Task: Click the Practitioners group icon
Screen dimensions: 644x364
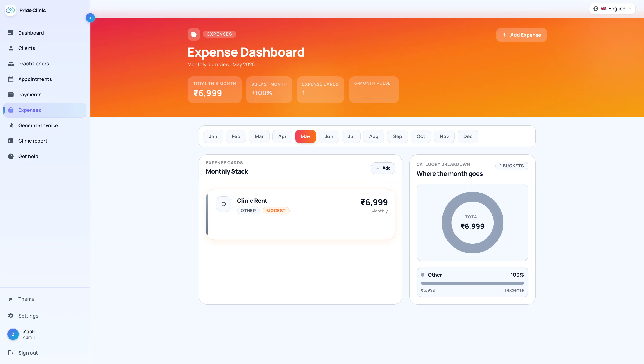Action: pos(11,64)
